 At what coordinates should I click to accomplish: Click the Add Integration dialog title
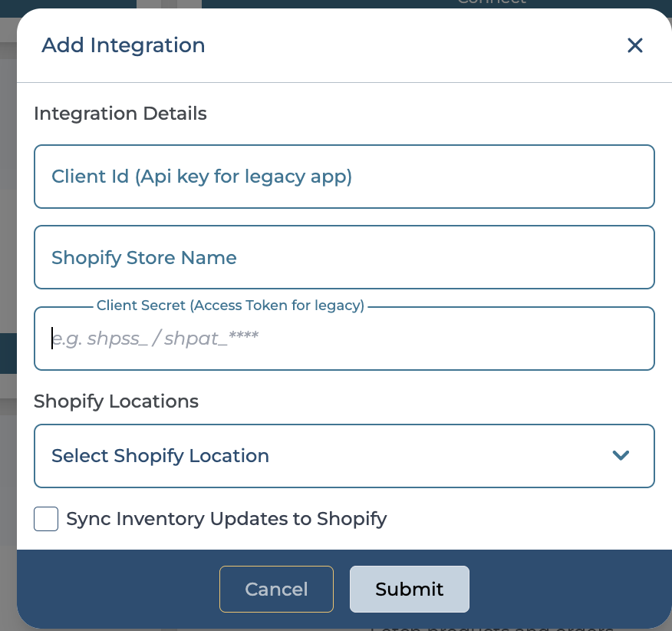pos(124,45)
